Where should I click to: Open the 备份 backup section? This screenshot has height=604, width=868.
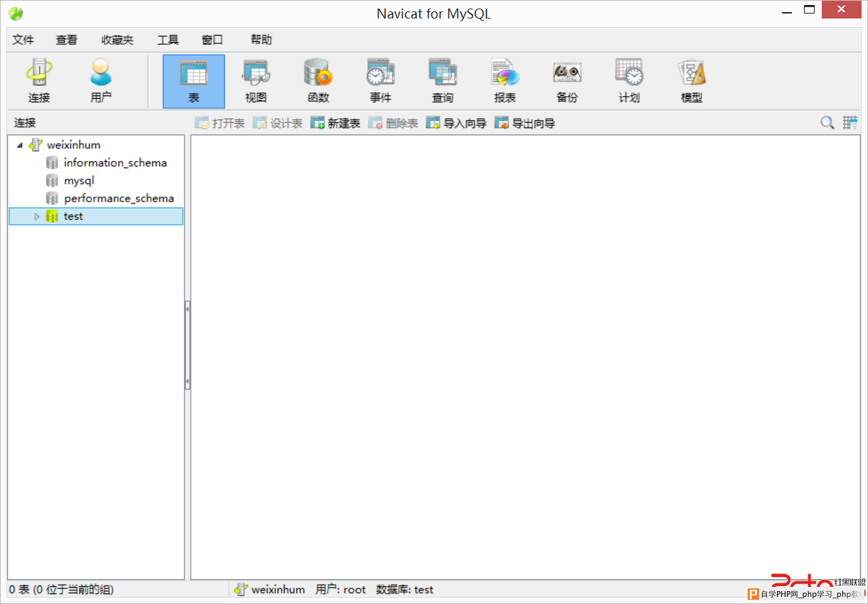click(567, 81)
